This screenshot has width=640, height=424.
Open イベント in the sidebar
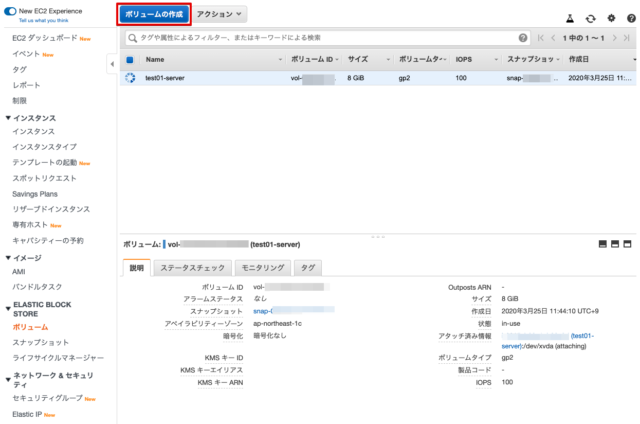coord(26,54)
